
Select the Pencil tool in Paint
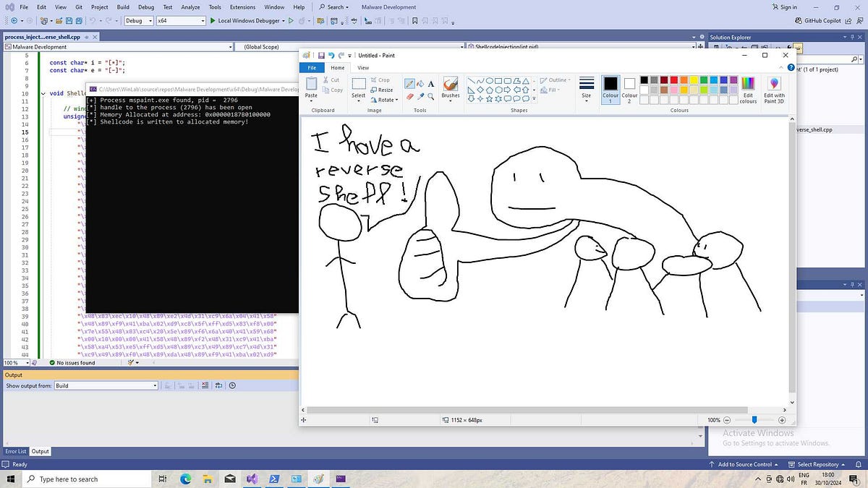tap(409, 84)
